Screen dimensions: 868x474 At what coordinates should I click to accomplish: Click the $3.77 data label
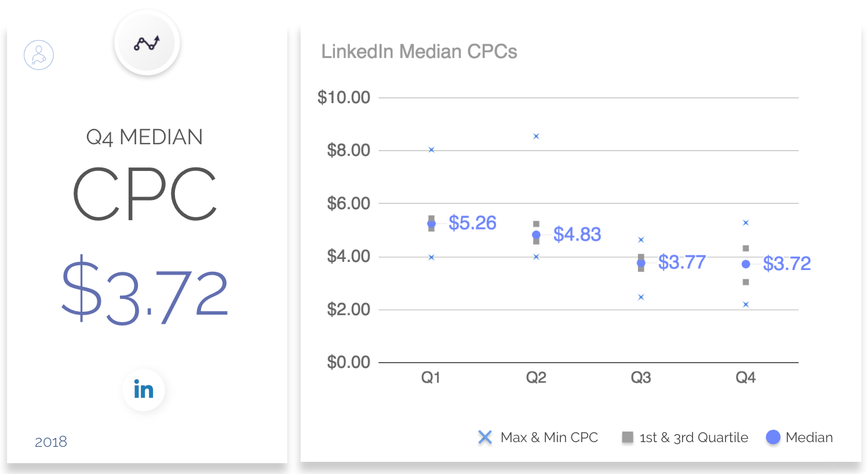click(682, 262)
